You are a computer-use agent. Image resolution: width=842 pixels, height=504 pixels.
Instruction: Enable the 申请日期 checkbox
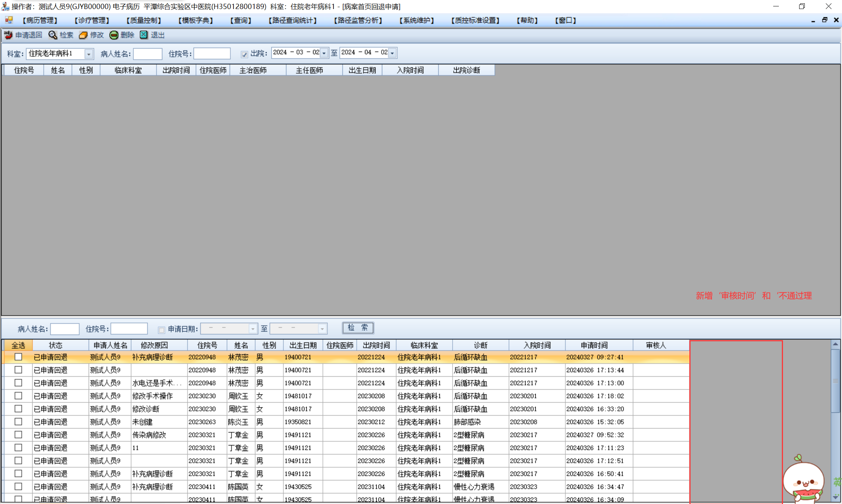[x=162, y=330]
